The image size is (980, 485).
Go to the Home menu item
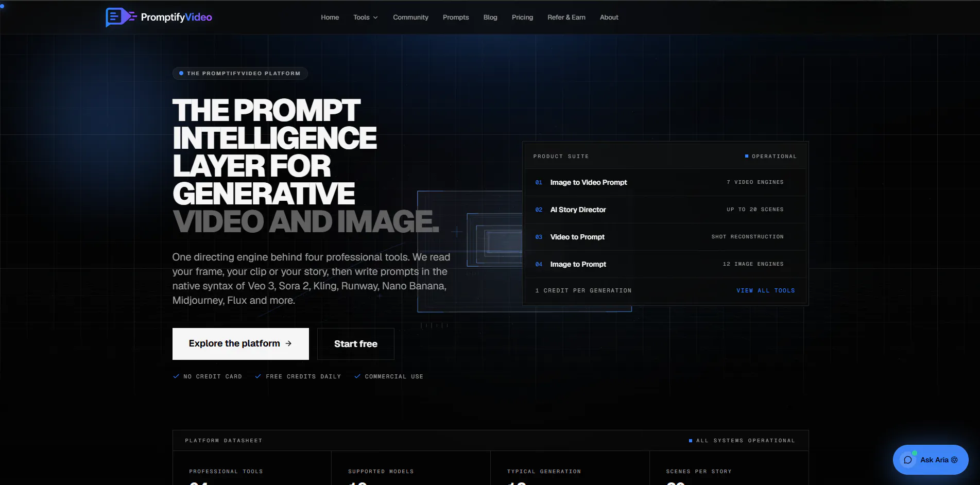tap(330, 17)
